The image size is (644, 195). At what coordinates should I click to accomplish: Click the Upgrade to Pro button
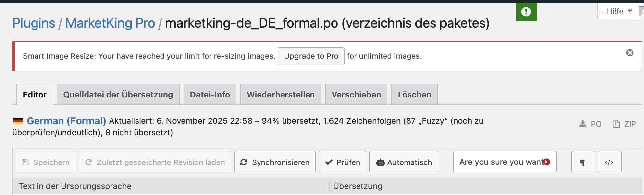pos(311,56)
